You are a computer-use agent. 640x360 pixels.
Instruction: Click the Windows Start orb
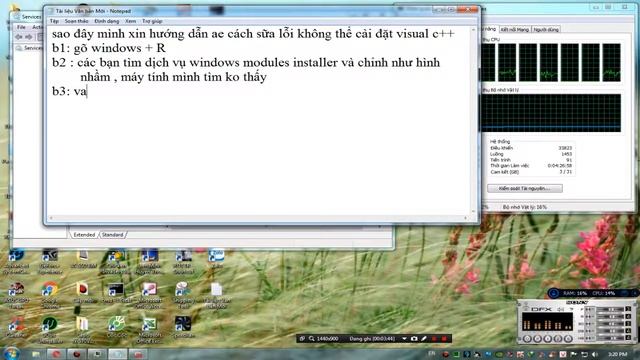(11, 353)
